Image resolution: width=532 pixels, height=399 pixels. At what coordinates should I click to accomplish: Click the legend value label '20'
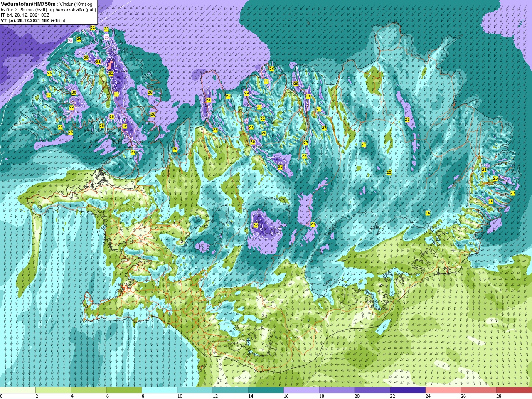click(357, 396)
